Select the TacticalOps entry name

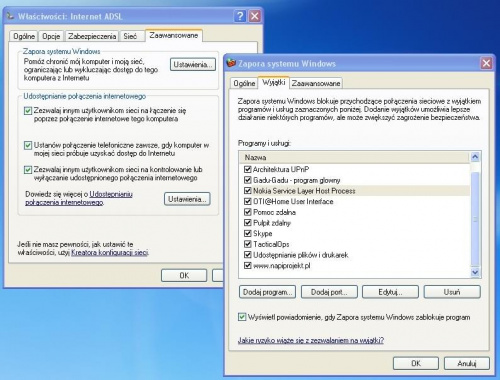tap(271, 244)
